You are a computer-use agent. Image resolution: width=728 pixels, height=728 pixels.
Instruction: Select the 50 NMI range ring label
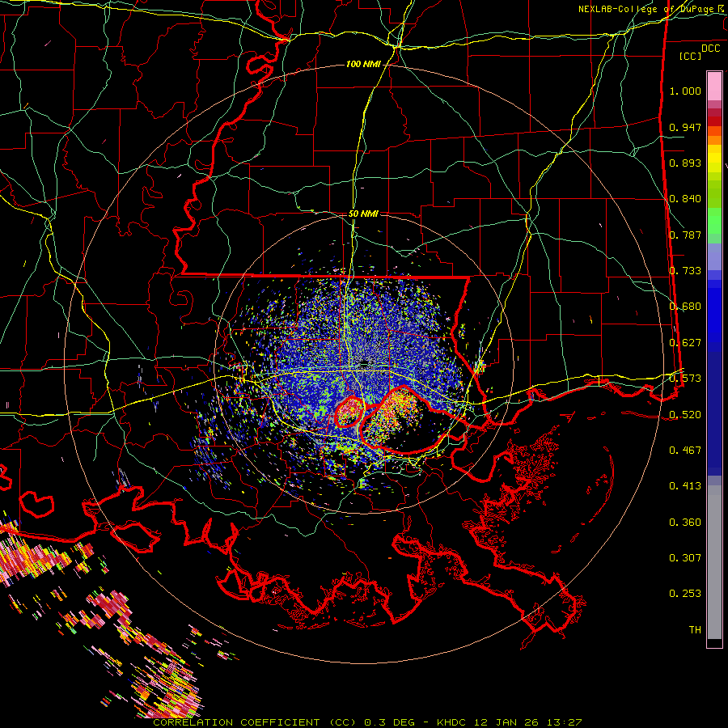point(363,214)
